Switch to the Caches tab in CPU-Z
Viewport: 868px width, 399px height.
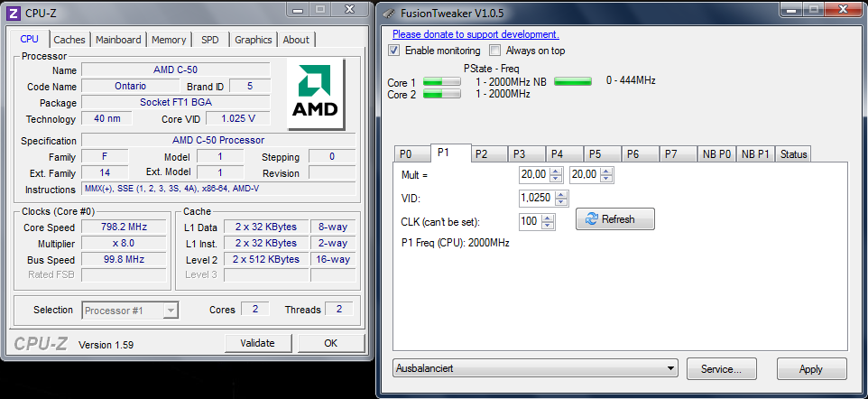(x=69, y=40)
